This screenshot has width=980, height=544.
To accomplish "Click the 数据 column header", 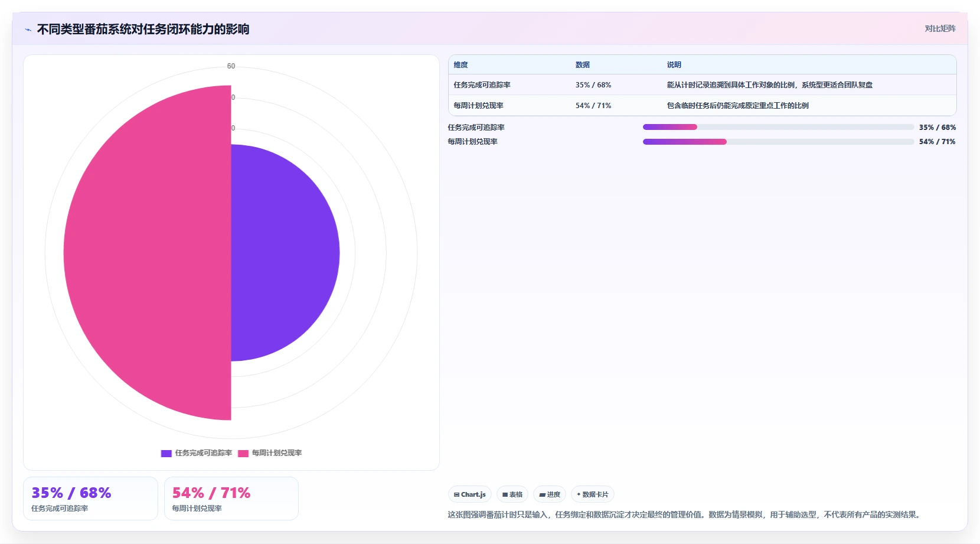I will pyautogui.click(x=583, y=65).
